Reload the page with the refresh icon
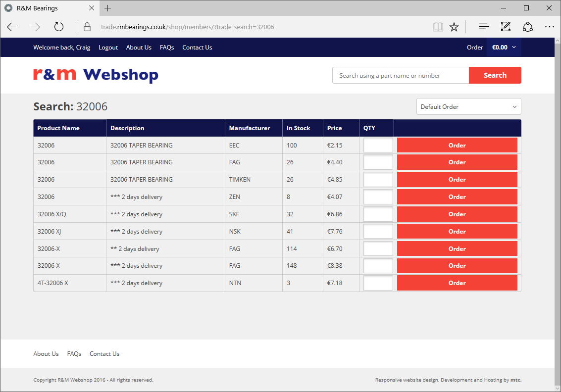Image resolution: width=561 pixels, height=392 pixels. [59, 27]
